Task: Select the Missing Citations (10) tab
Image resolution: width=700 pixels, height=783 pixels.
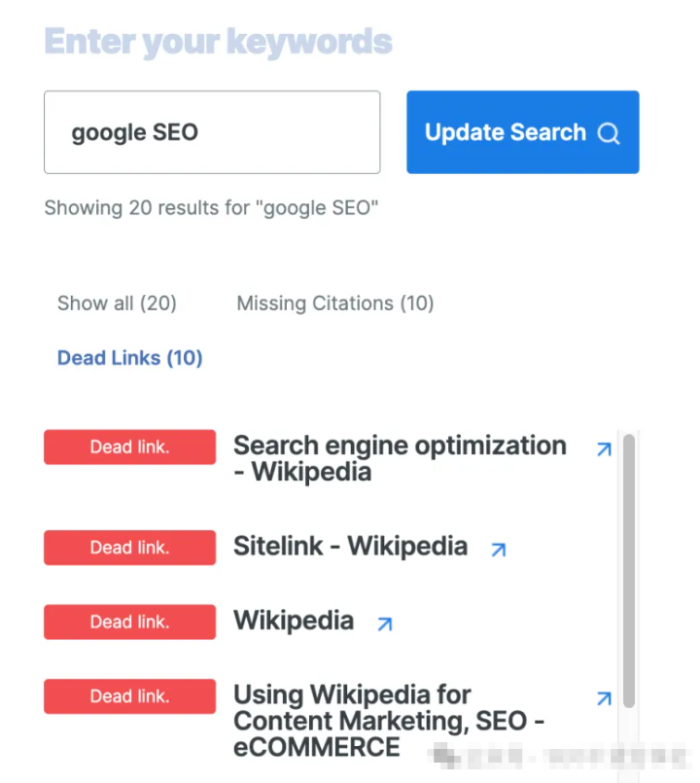Action: click(335, 303)
